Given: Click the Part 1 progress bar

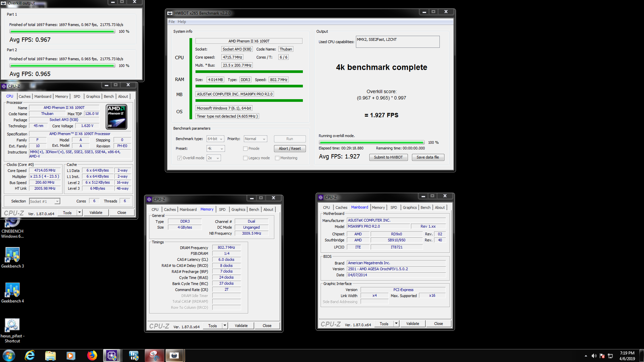Looking at the screenshot, I should (x=62, y=32).
